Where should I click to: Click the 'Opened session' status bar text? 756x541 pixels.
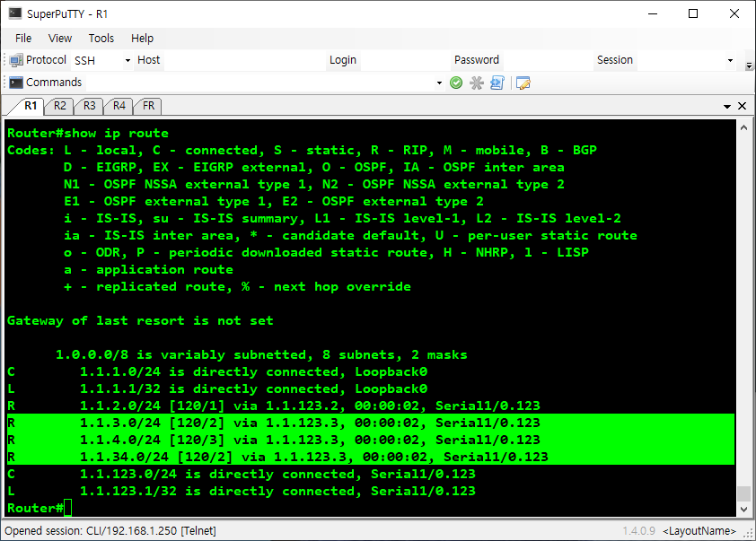point(110,531)
